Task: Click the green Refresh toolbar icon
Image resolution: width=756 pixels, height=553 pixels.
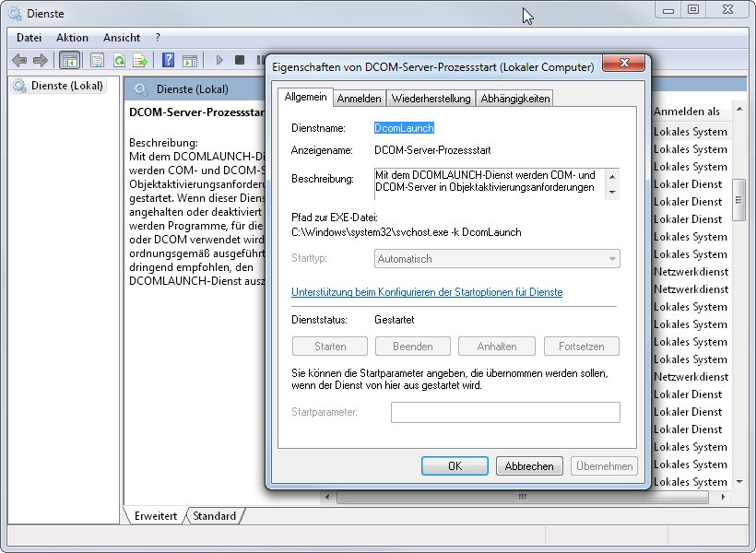Action: 119,60
